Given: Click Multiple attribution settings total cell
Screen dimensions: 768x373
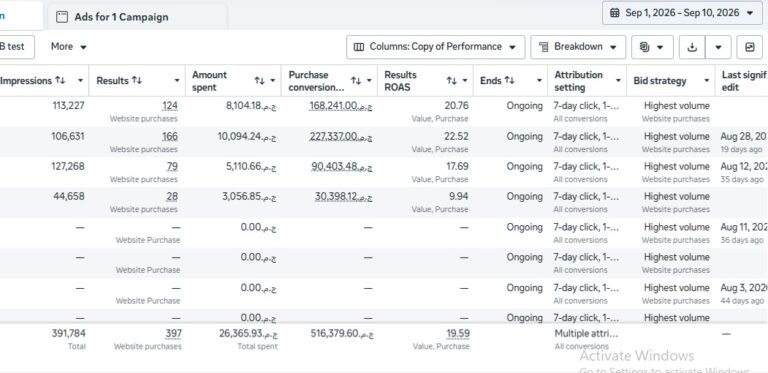Looking at the screenshot, I should (586, 334).
